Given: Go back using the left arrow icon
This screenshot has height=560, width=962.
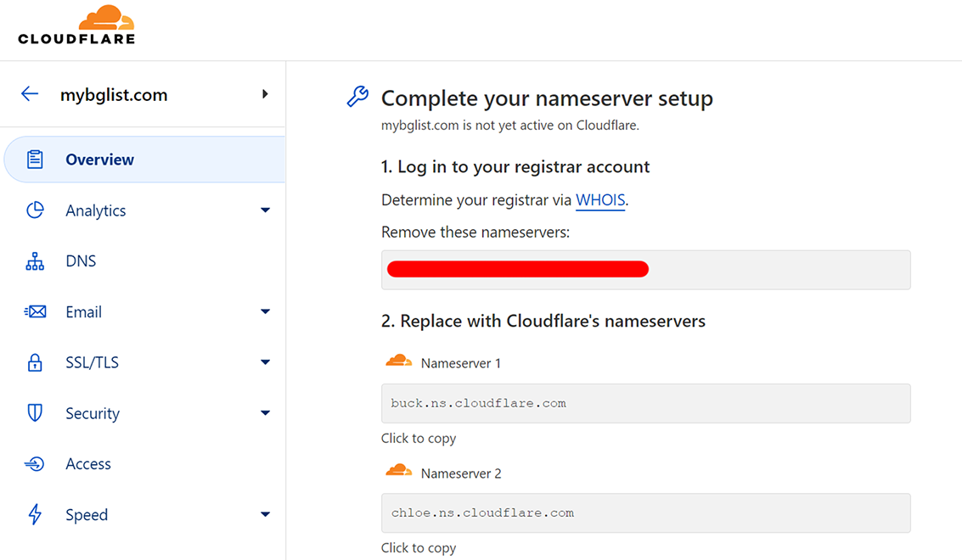Looking at the screenshot, I should click(x=30, y=94).
